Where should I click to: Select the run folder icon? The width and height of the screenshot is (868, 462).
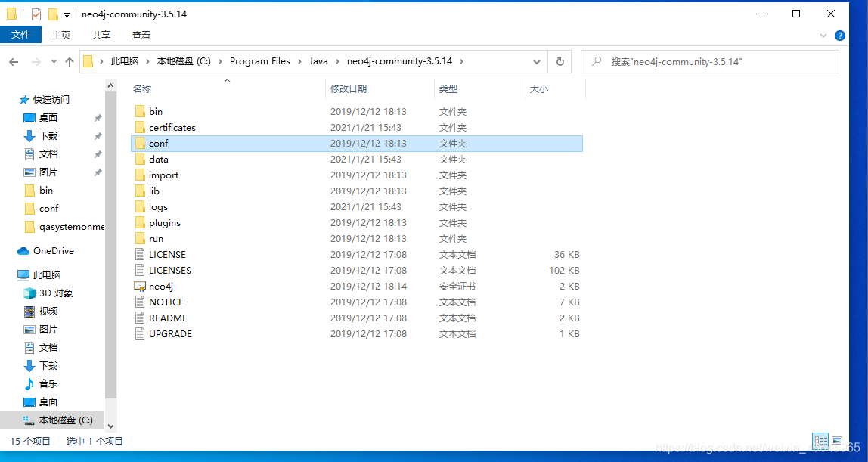(140, 239)
